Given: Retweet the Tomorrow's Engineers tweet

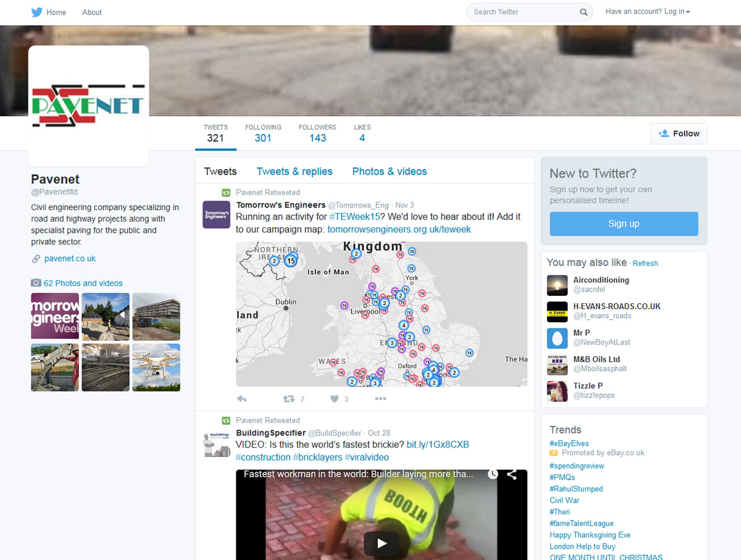Looking at the screenshot, I should pyautogui.click(x=288, y=399).
